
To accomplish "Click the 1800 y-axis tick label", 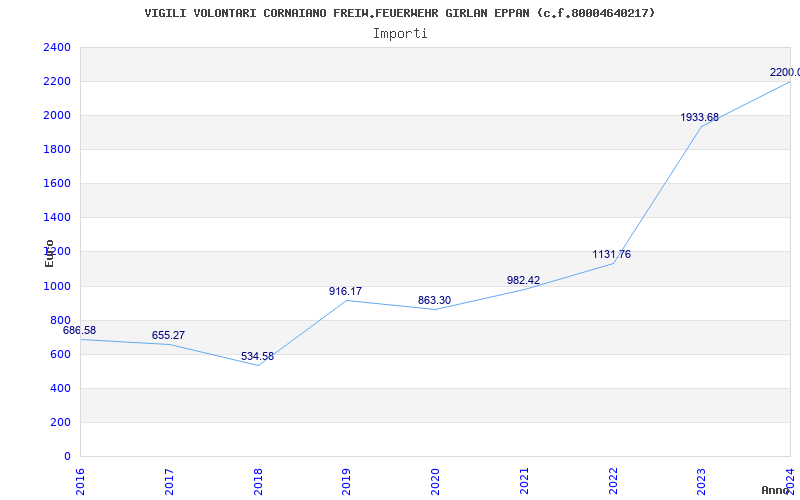I will tap(57, 149).
